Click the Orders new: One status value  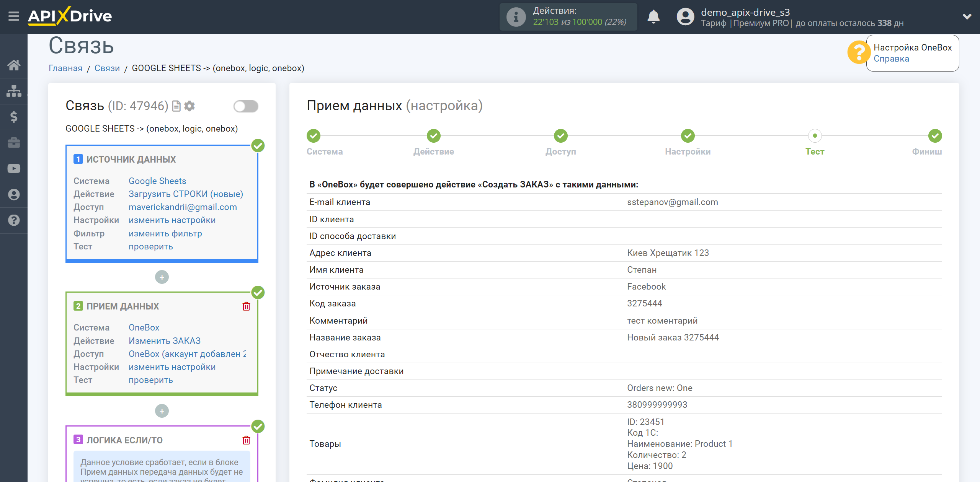click(660, 388)
